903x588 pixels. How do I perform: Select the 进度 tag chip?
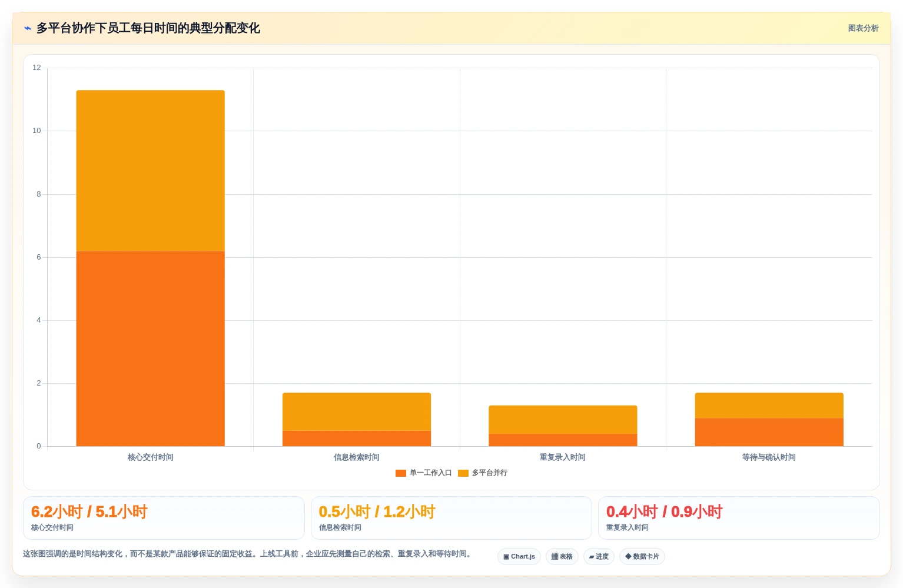599,556
